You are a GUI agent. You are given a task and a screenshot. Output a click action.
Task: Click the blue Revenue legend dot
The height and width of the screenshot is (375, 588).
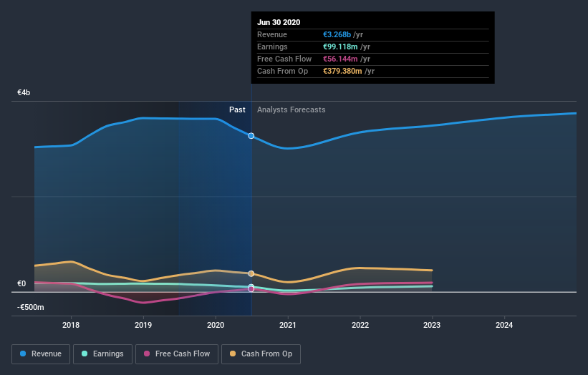coord(23,354)
